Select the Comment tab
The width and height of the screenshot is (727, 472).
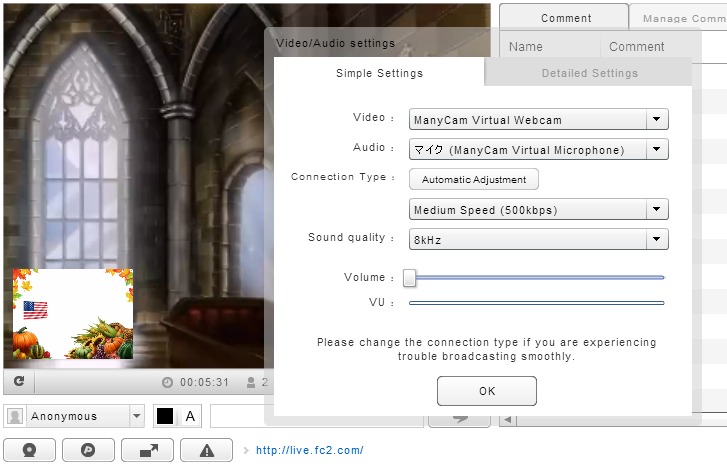[x=564, y=18]
